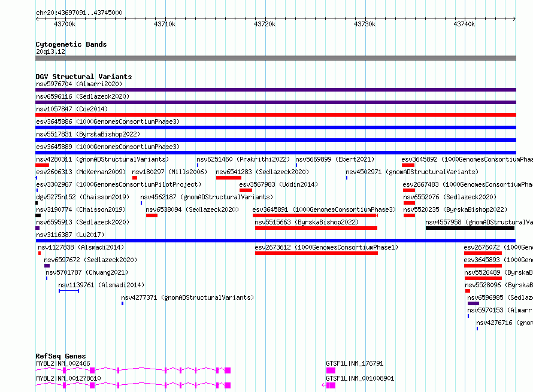Click nsv3190774 (Chaisson2019) label
Screen dimensions: 533x392
point(81,209)
